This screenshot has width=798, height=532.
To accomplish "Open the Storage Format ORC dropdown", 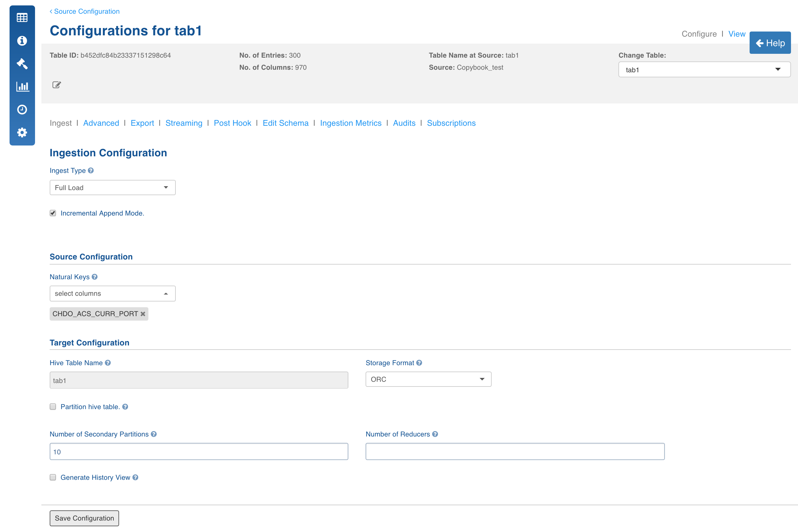I will click(429, 379).
